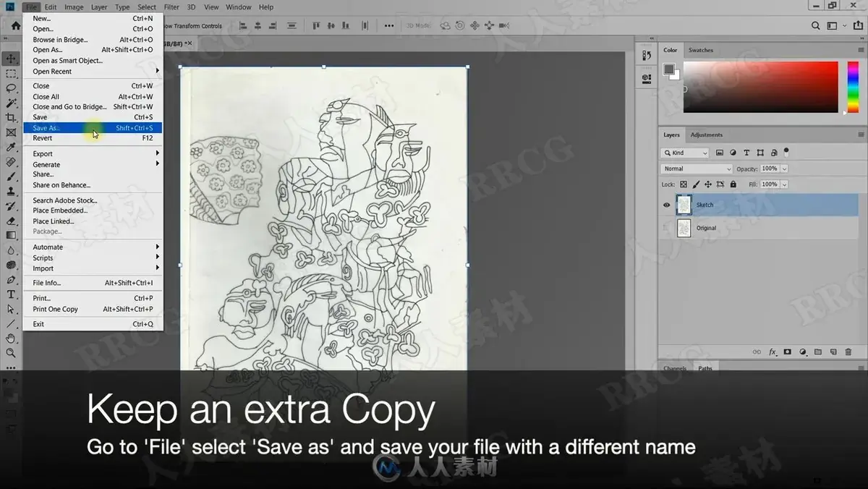Select the Healing Brush tool
868x489 pixels.
click(11, 161)
